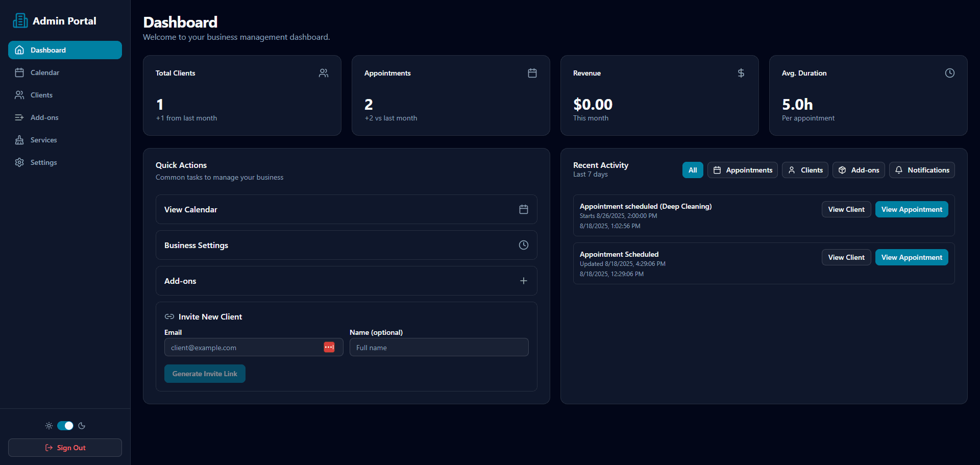This screenshot has width=980, height=465.
Task: Open Services from the sidebar
Action: coord(43,139)
